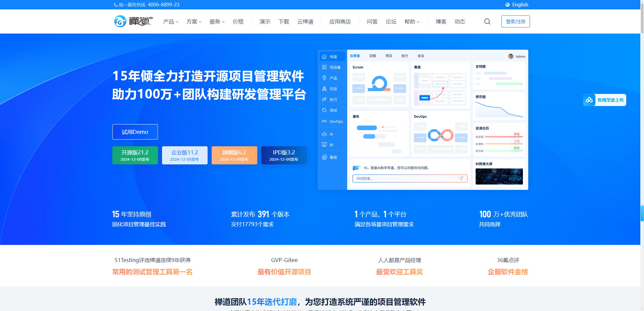The width and height of the screenshot is (644, 311).
Task: Select the 执行 icon in sidebar
Action: coord(324,99)
